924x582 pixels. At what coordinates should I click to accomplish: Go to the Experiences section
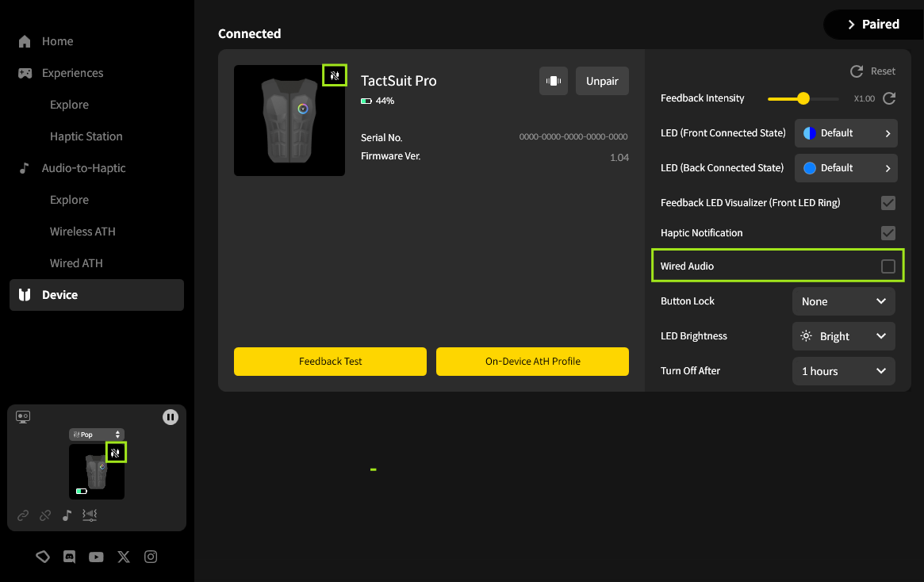(x=72, y=73)
